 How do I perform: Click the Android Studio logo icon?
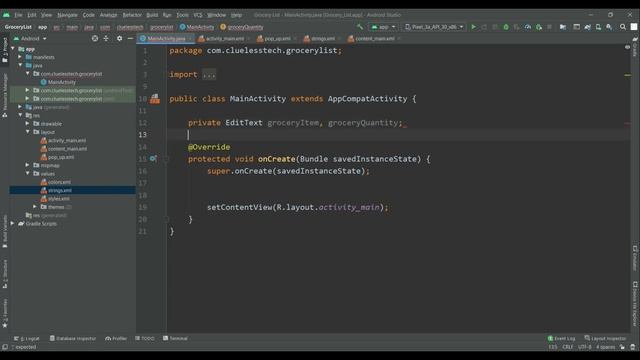[x=6, y=15]
